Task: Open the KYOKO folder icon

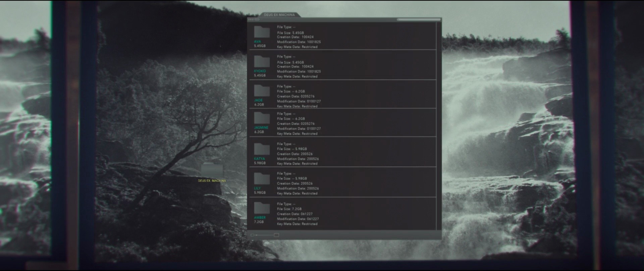Action: [x=262, y=61]
